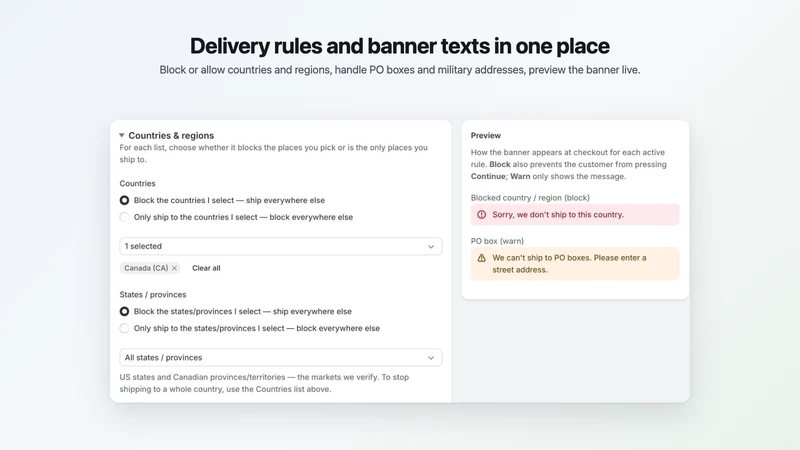This screenshot has width=800, height=450.
Task: Open the 1 selected countries dropdown
Action: 281,246
